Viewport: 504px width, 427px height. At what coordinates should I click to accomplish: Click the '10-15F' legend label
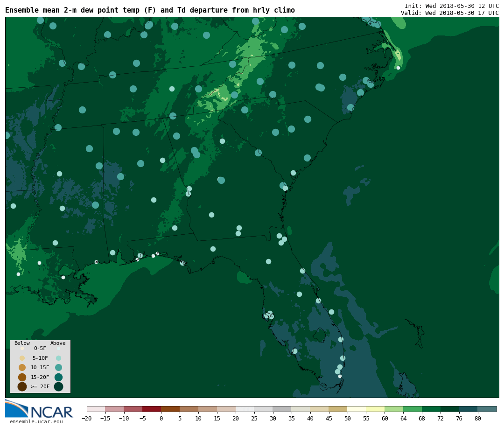click(40, 367)
